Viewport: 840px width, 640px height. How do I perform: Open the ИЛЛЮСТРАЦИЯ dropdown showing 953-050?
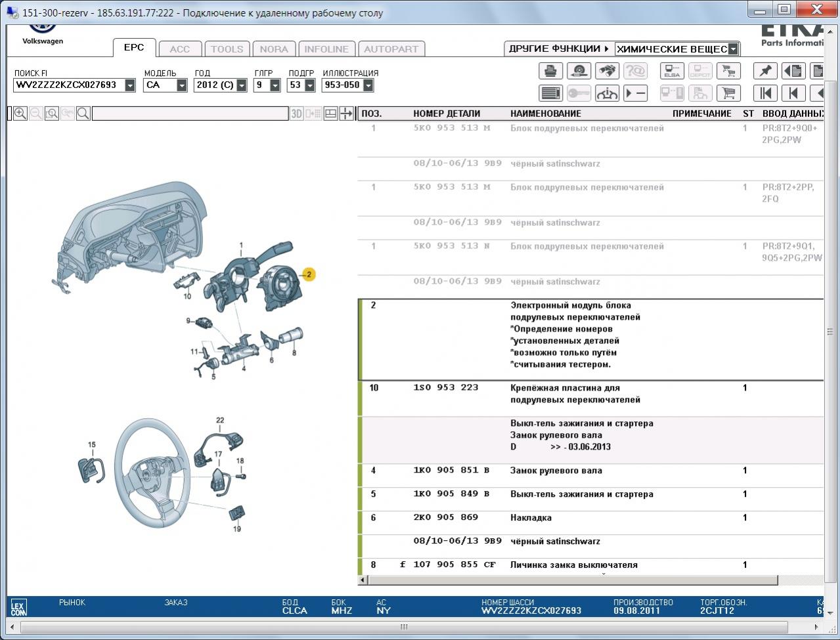pos(368,85)
